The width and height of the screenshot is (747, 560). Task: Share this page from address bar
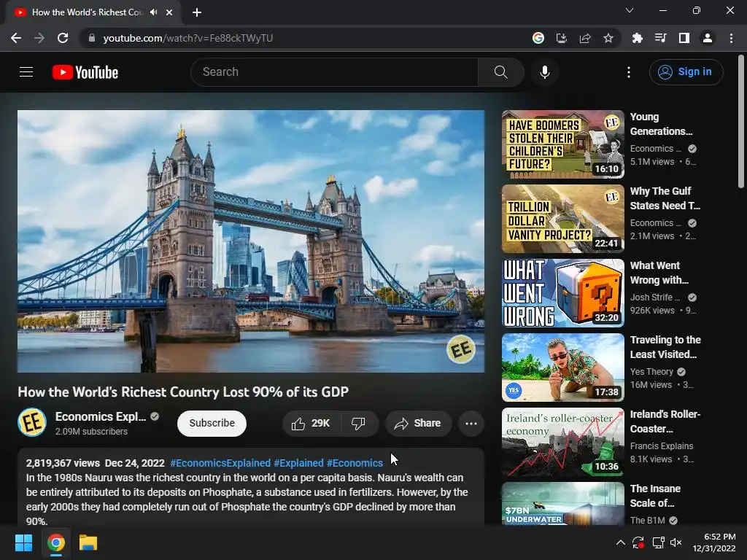coord(585,38)
